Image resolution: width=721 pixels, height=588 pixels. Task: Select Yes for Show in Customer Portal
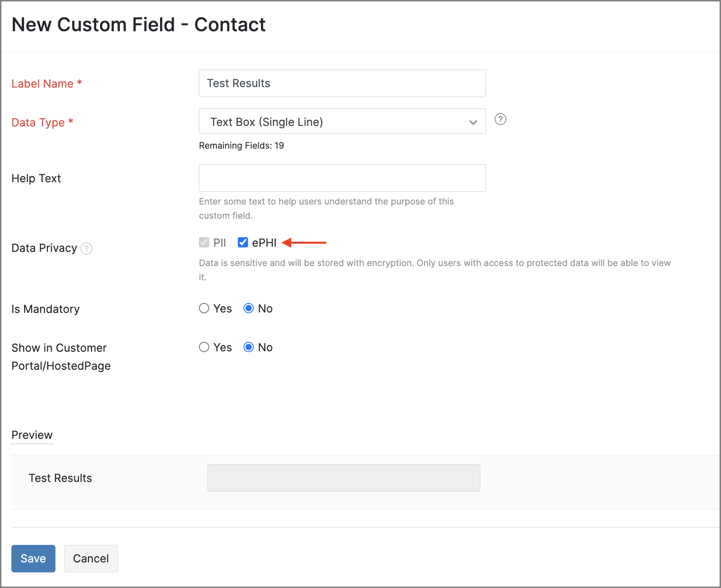click(204, 347)
